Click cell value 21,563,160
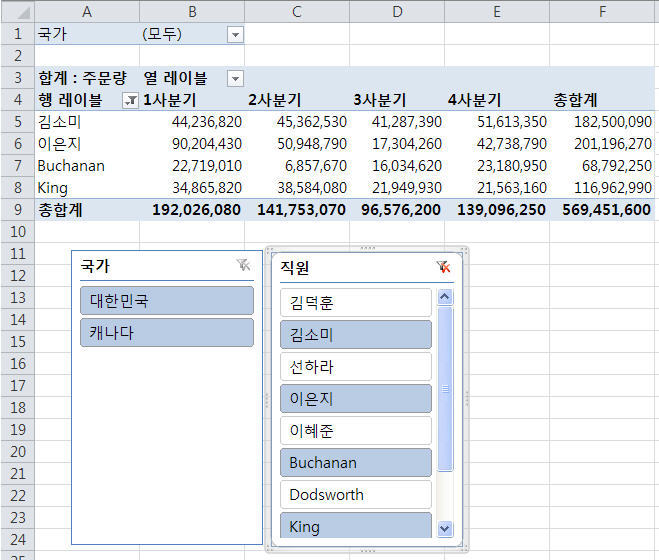The width and height of the screenshot is (659, 560). pyautogui.click(x=512, y=188)
